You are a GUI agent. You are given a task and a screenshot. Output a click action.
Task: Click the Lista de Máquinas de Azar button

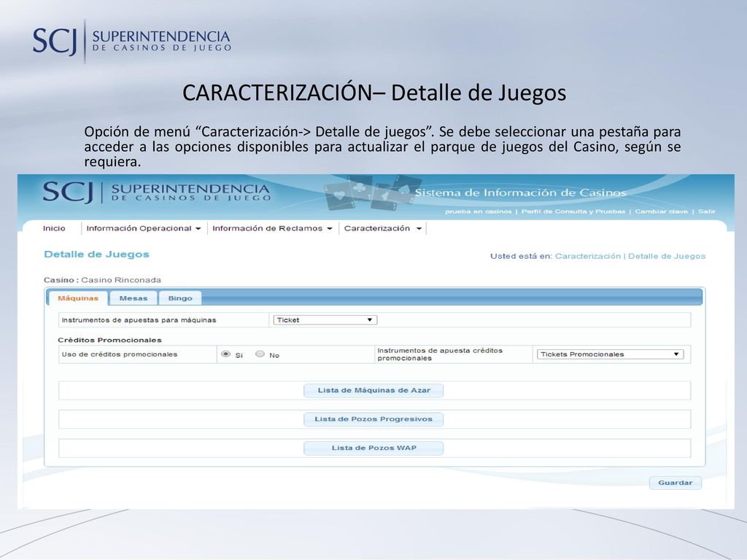tap(373, 391)
